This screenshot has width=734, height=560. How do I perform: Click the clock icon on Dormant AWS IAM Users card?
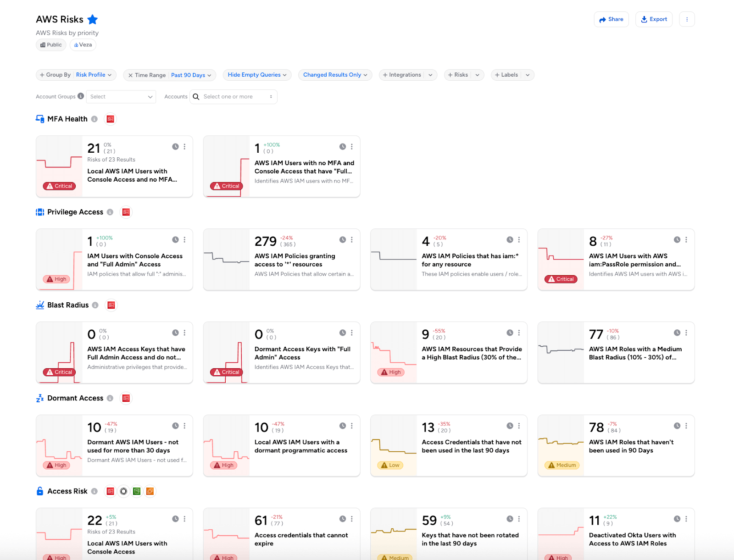175,426
